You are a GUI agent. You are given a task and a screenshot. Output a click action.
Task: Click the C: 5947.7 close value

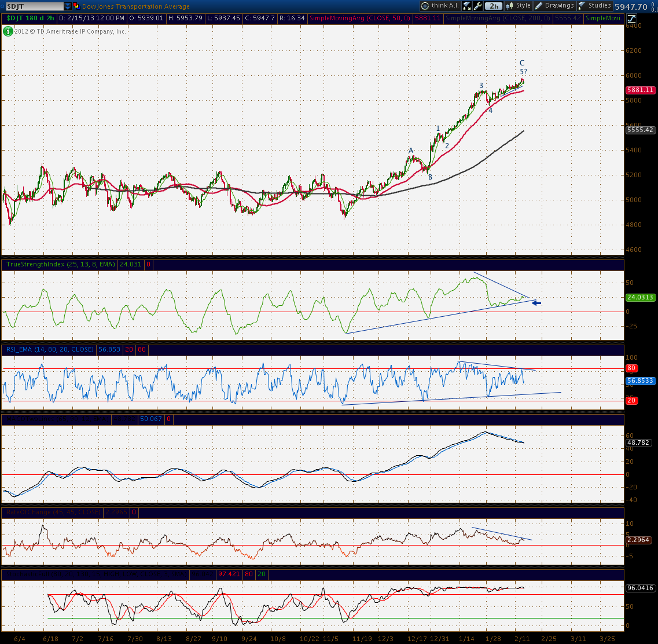tap(259, 18)
